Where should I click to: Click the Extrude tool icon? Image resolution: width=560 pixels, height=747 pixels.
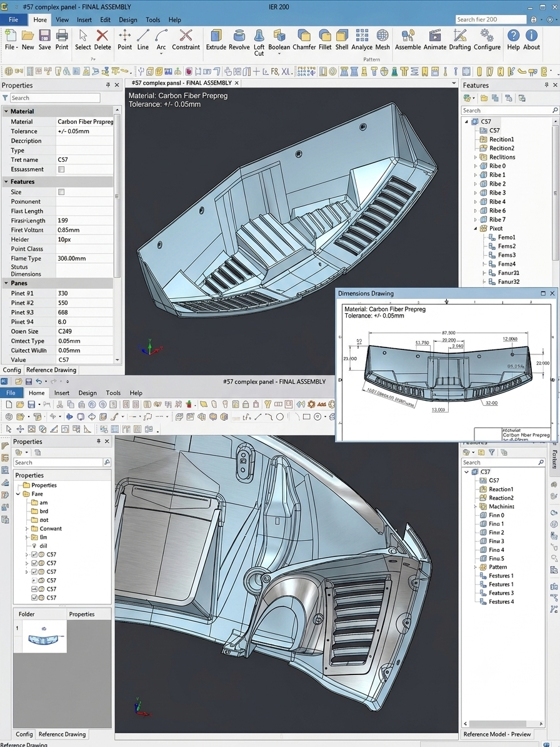pos(216,36)
